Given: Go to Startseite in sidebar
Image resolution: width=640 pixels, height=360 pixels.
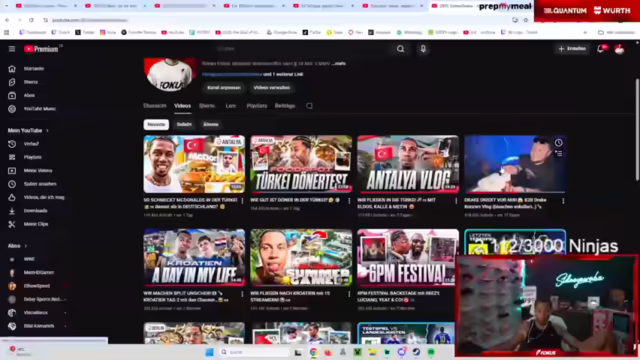Looking at the screenshot, I should 34,69.
